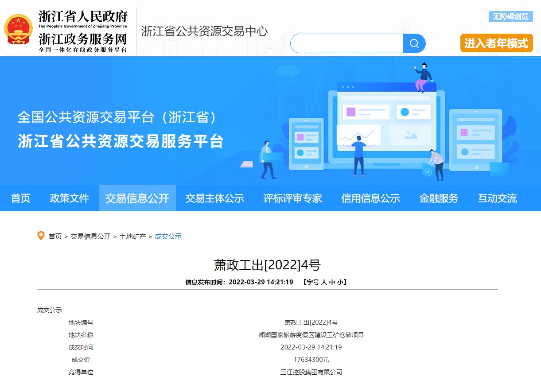Image resolution: width=541 pixels, height=392 pixels.
Task: Open 互动交流 navigation item
Action: (x=497, y=198)
